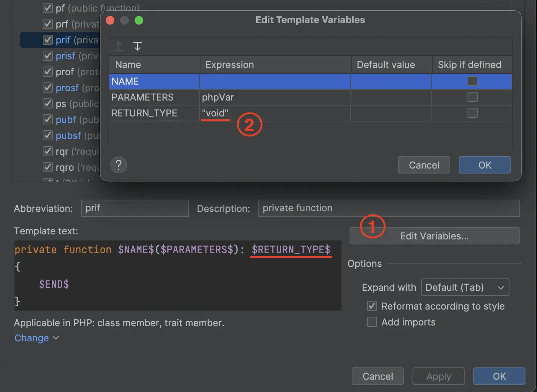Click the Abbreviation field containing prif

click(x=135, y=208)
